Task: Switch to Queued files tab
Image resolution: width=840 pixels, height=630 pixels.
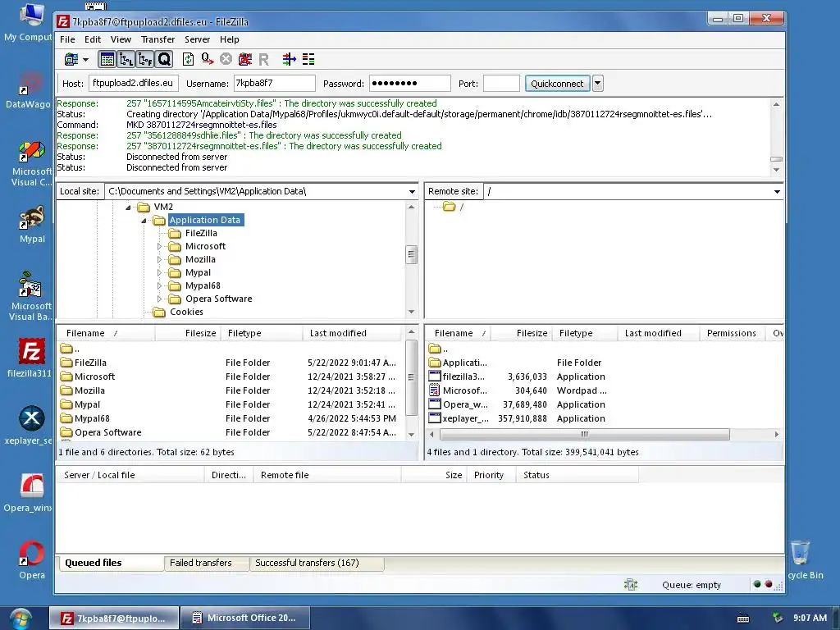Action: [x=111, y=563]
